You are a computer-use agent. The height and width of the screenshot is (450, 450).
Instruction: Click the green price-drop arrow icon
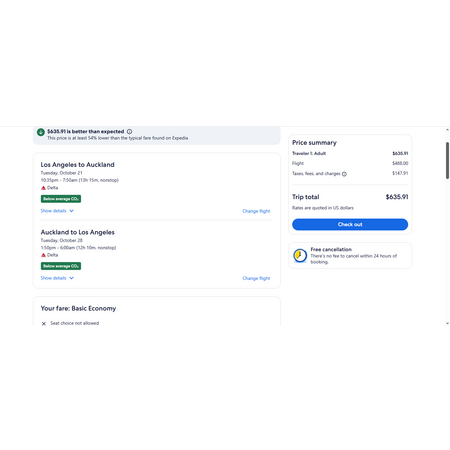pos(41,132)
